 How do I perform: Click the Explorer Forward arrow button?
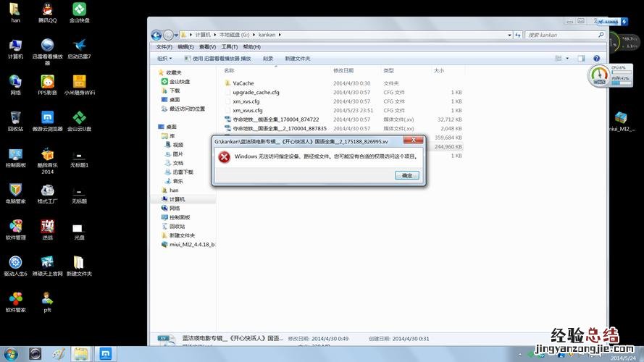point(167,35)
